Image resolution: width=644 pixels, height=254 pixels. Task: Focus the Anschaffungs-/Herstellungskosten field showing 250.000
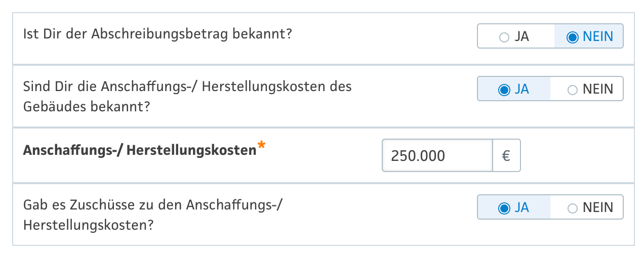437,155
